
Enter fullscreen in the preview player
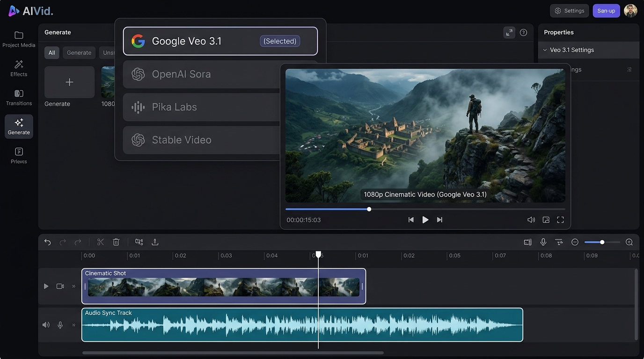click(x=560, y=220)
